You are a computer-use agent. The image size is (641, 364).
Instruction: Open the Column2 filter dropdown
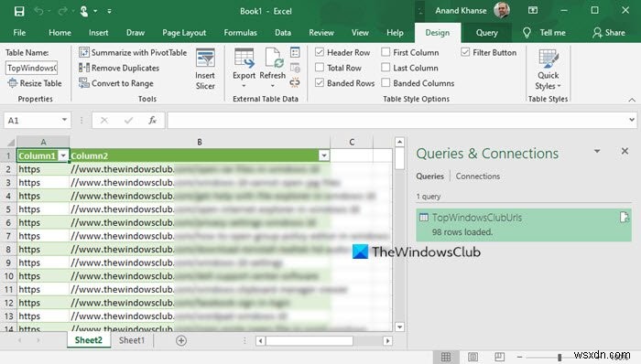coord(324,155)
